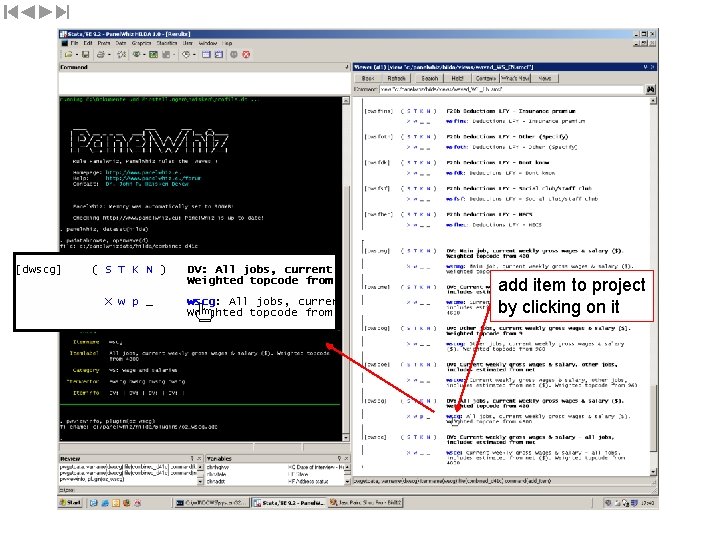
Task: Click the Viewer scrollbar down arrow
Action: 653,472
